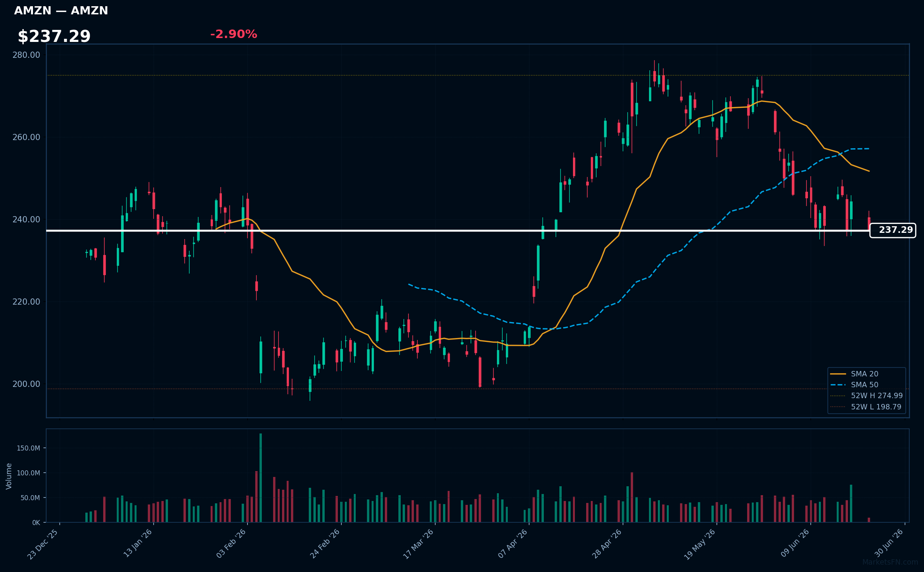The width and height of the screenshot is (924, 572).
Task: Click the 220.00 price axis label
Action: (26, 302)
